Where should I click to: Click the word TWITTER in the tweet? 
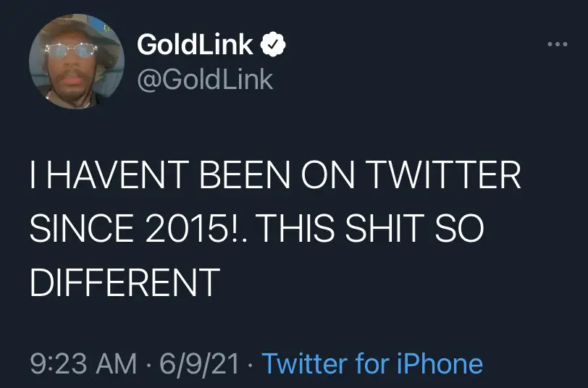point(444,178)
